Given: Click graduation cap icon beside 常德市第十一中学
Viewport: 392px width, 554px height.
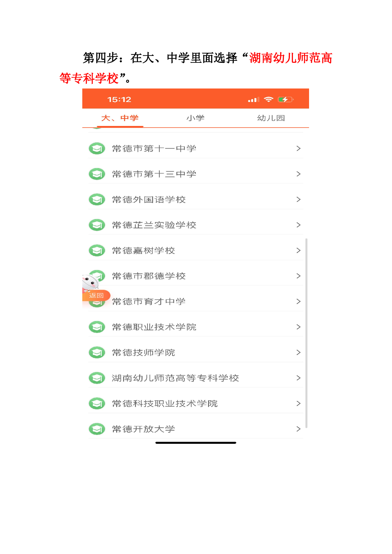Looking at the screenshot, I should tap(97, 149).
